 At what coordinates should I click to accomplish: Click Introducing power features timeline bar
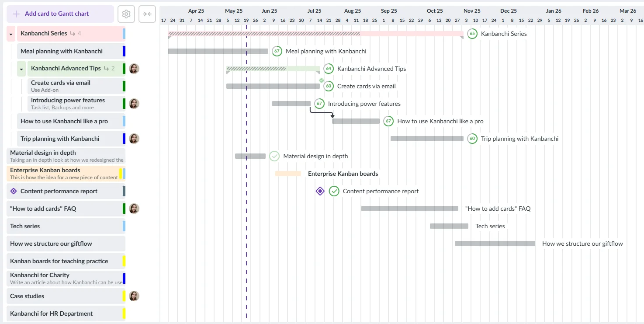pos(291,104)
